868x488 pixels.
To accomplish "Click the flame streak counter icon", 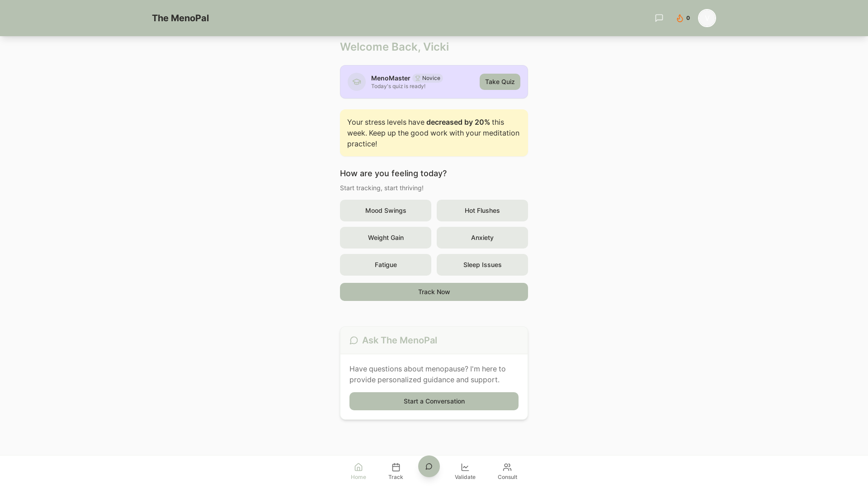I will point(680,18).
